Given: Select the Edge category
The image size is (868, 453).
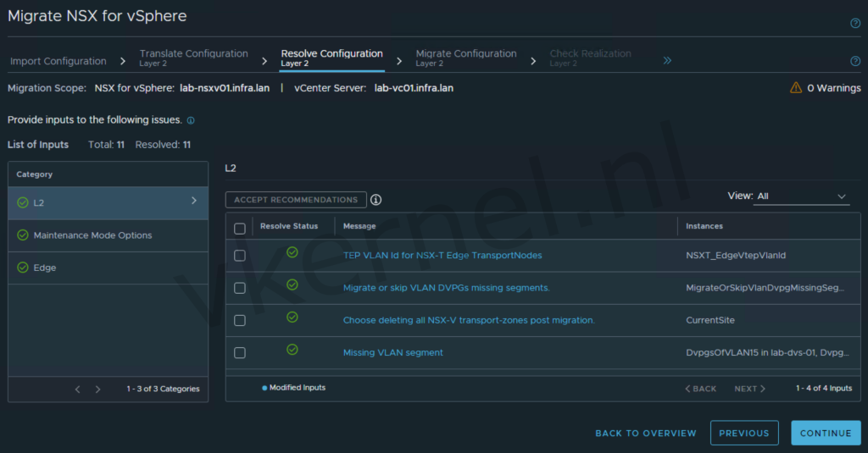Looking at the screenshot, I should coord(108,268).
